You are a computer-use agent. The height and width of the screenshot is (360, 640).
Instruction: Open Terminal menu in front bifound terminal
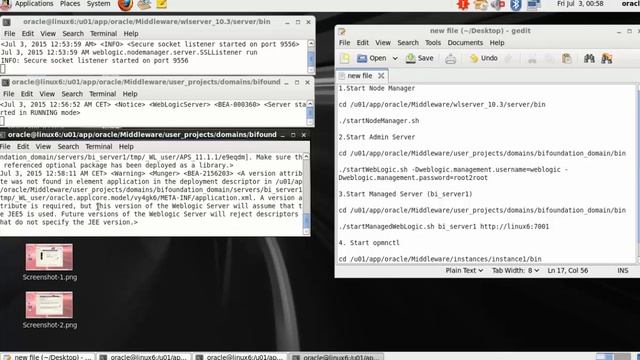98,147
